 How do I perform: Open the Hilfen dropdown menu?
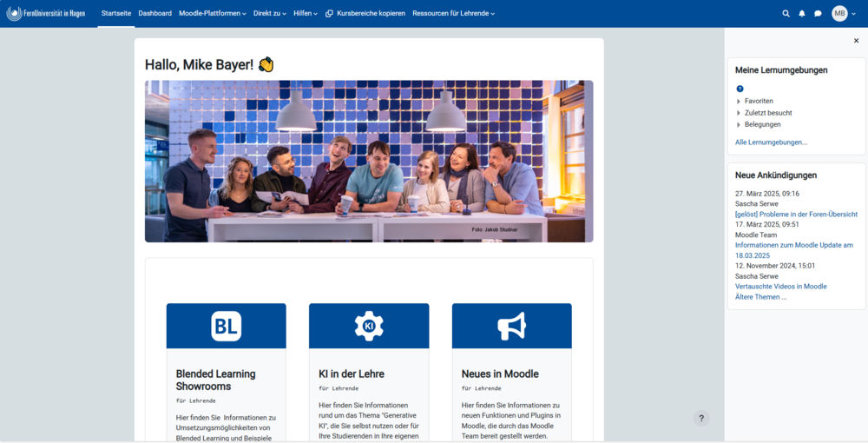point(306,13)
